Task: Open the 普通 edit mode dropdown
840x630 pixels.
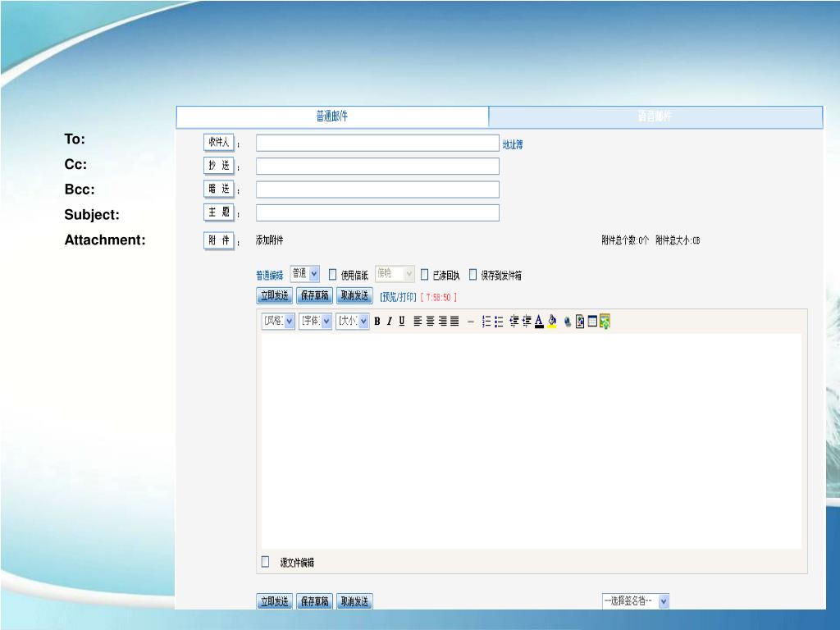Action: [x=305, y=274]
